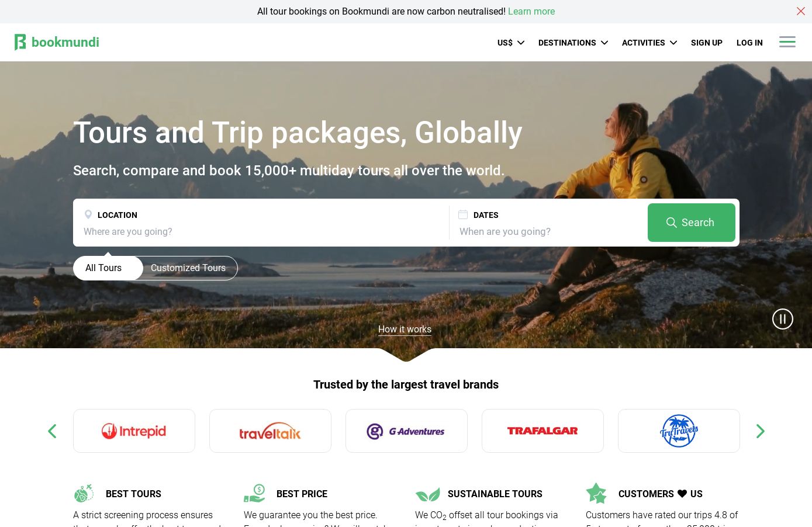Image resolution: width=812 pixels, height=527 pixels.
Task: Click the green Search button
Action: click(691, 223)
